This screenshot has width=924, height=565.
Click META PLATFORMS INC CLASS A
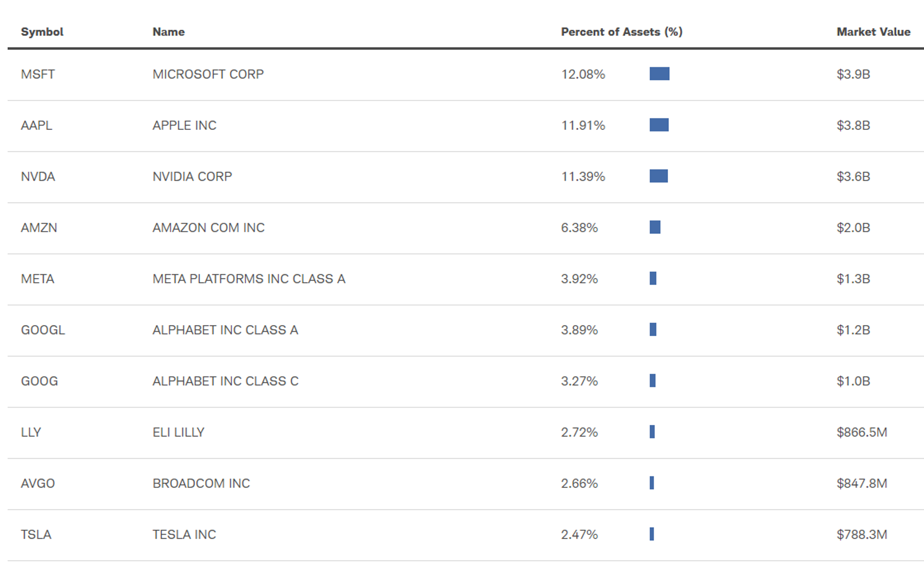point(249,279)
